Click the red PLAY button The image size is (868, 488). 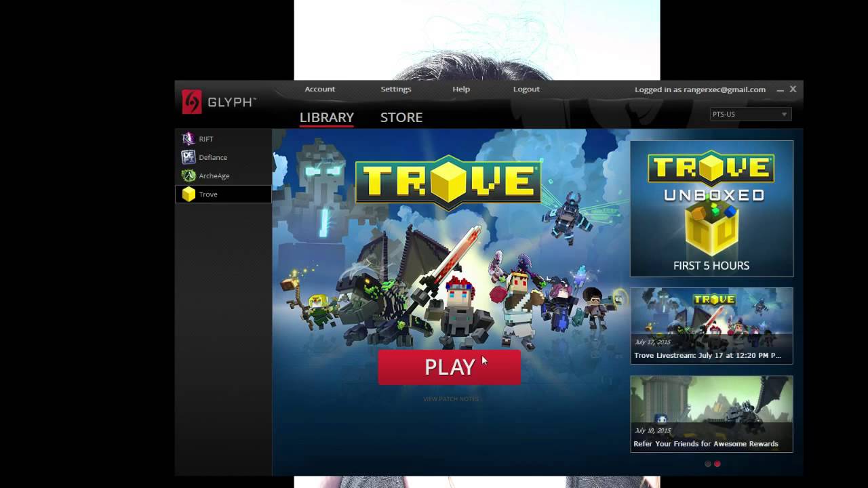[450, 367]
